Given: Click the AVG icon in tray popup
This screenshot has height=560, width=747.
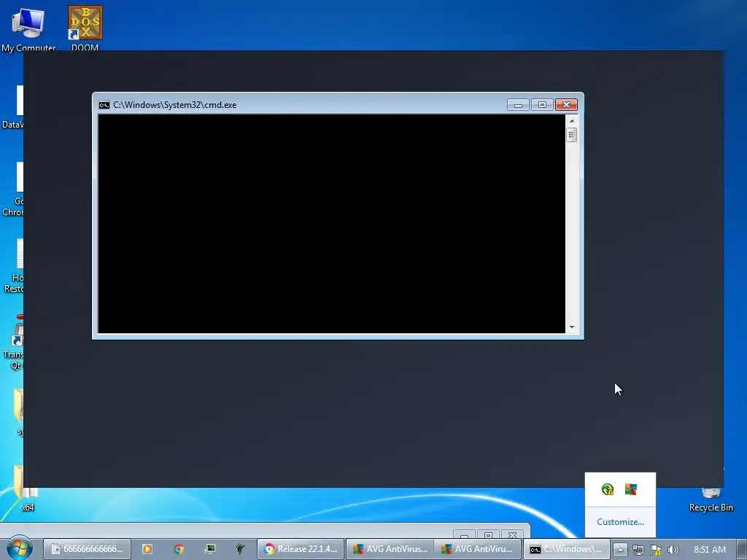Looking at the screenshot, I should click(631, 489).
